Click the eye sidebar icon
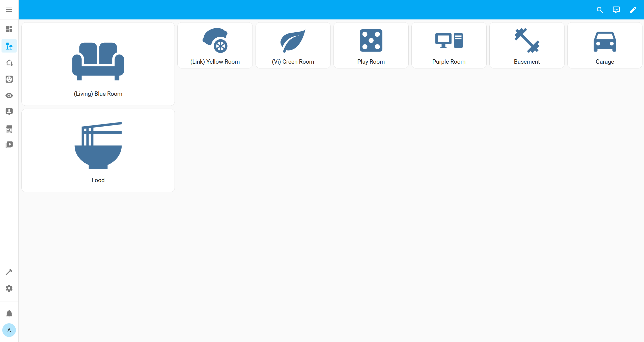The image size is (644, 342). pyautogui.click(x=9, y=96)
